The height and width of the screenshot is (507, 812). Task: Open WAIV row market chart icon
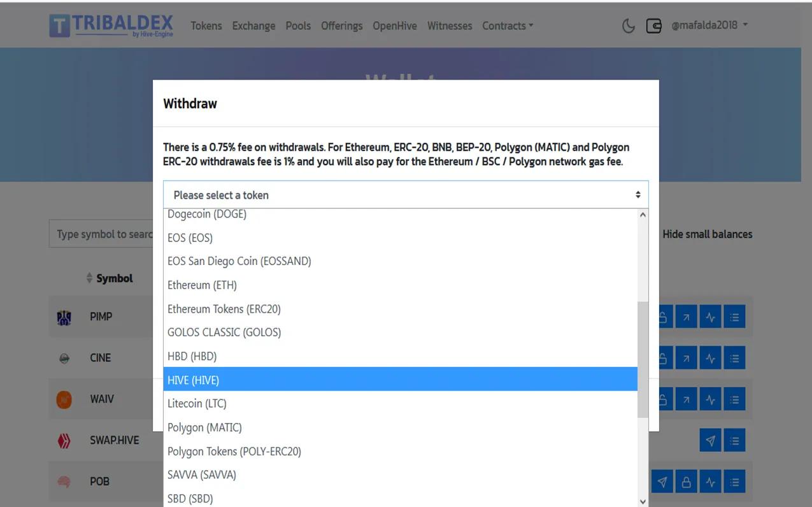tap(710, 399)
